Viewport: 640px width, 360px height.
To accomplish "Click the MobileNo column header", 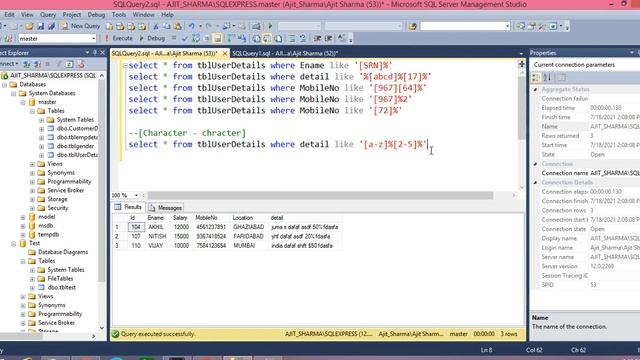I will pos(207,218).
